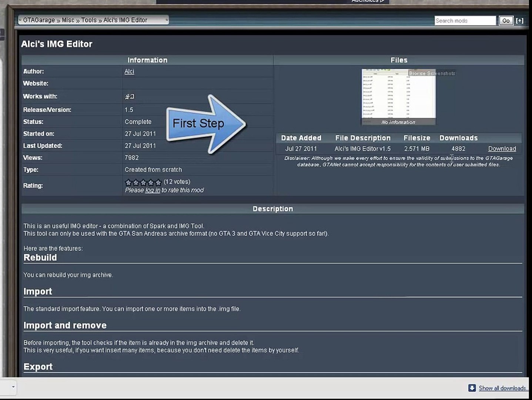Image resolution: width=532 pixels, height=400 pixels.
Task: Show all downloads link
Action: pos(503,388)
